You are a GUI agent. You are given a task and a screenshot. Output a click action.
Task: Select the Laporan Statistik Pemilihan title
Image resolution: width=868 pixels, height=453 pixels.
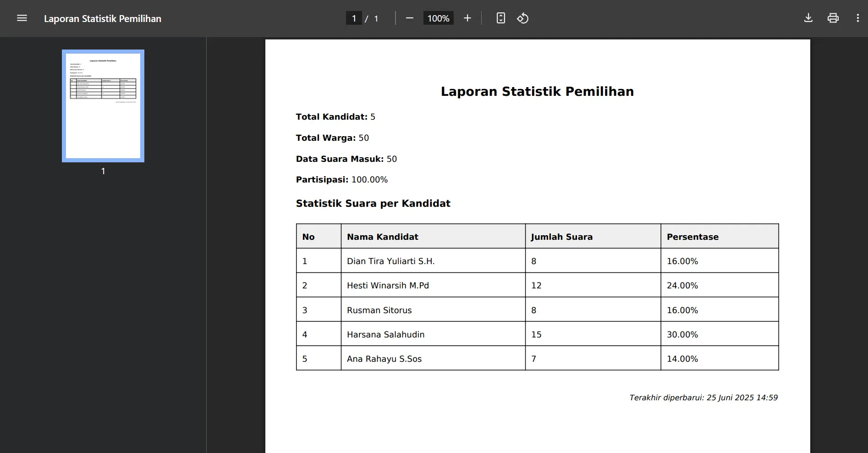tap(537, 91)
